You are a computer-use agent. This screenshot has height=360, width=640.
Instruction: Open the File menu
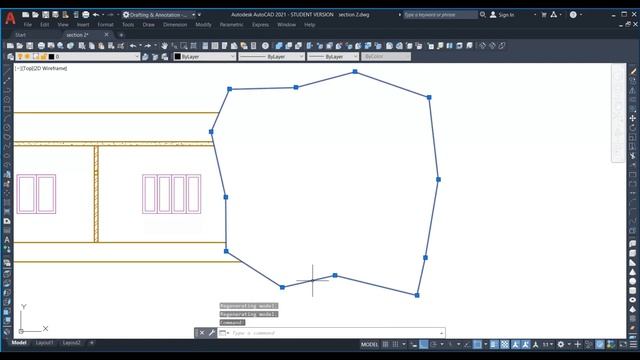(28, 25)
